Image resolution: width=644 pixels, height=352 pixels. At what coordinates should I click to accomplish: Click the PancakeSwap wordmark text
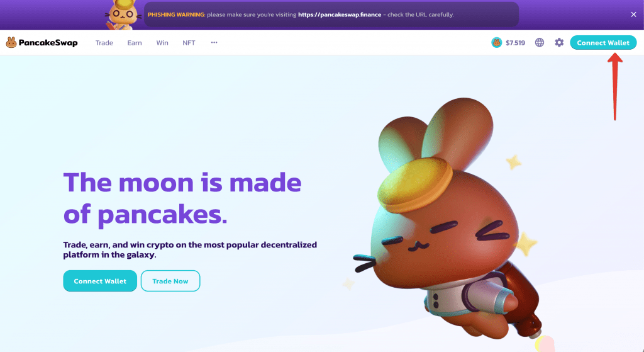coord(48,43)
